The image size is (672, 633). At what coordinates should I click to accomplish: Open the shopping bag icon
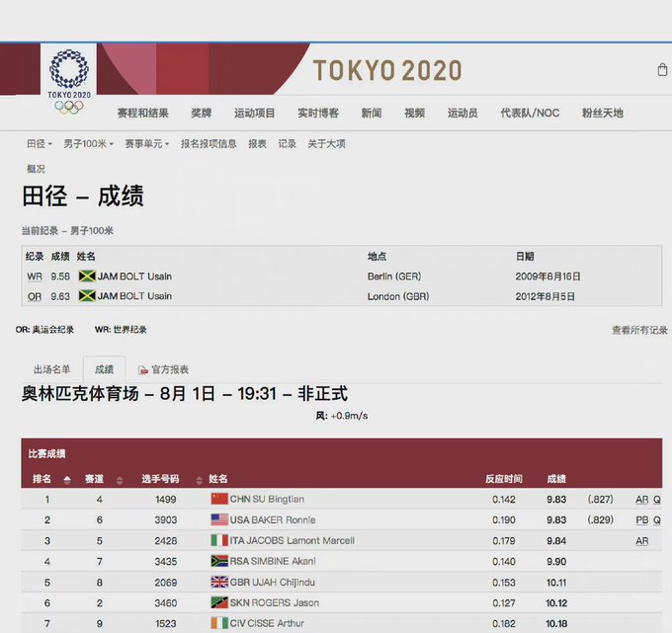pos(662,70)
